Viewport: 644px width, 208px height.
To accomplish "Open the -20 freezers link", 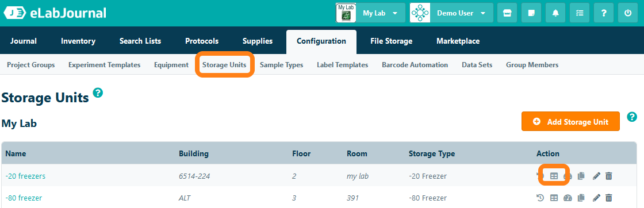I will point(25,176).
